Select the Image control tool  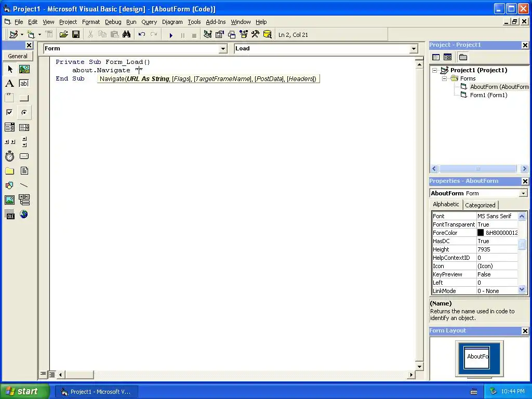(10, 200)
